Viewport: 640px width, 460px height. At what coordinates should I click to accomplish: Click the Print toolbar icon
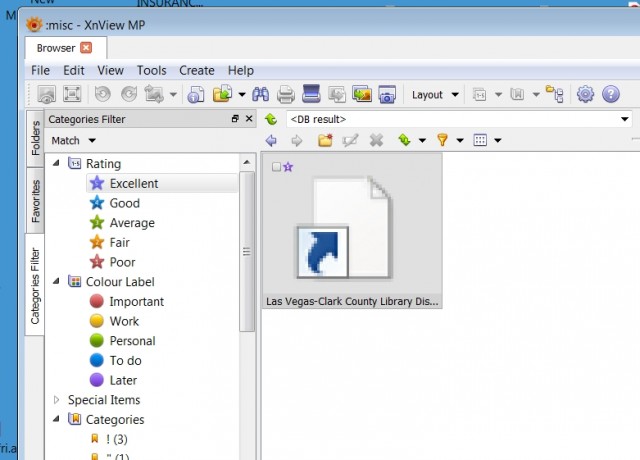point(286,95)
